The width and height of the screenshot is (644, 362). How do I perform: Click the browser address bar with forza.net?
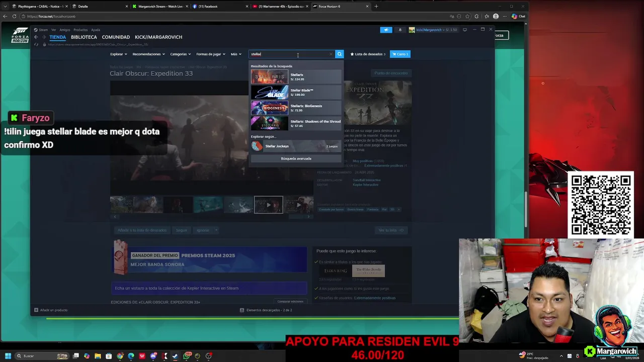[x=236, y=16]
